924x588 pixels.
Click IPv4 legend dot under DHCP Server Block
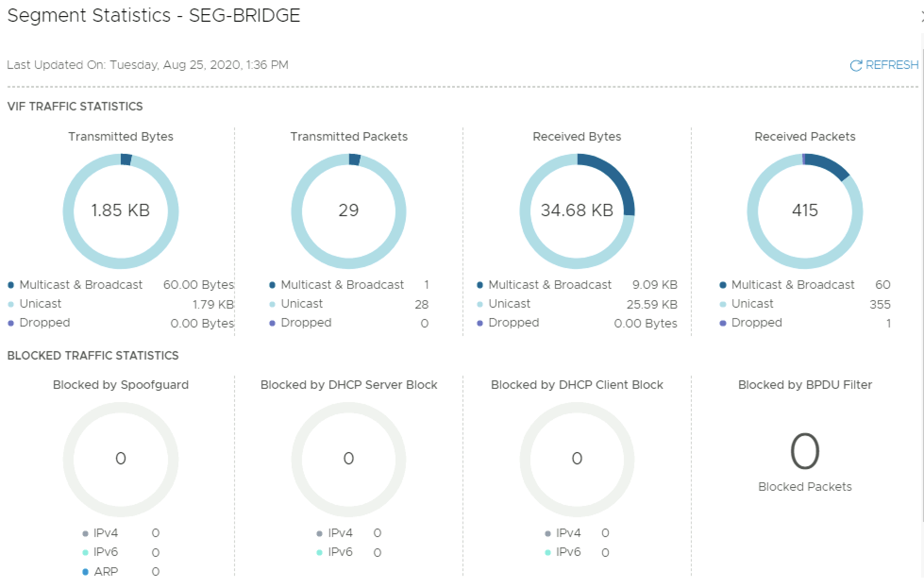pos(319,534)
